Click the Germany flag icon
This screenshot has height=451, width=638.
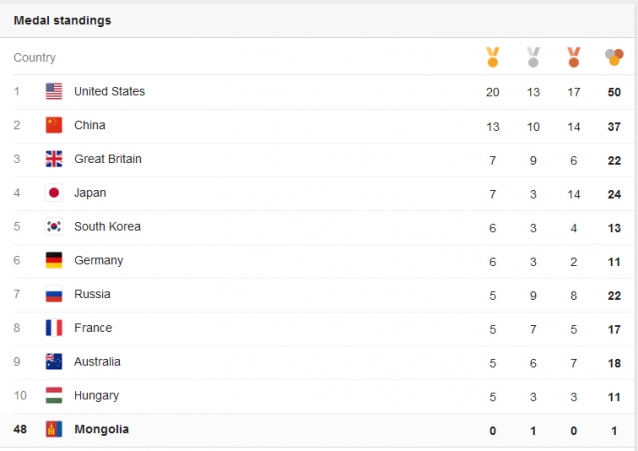click(54, 260)
